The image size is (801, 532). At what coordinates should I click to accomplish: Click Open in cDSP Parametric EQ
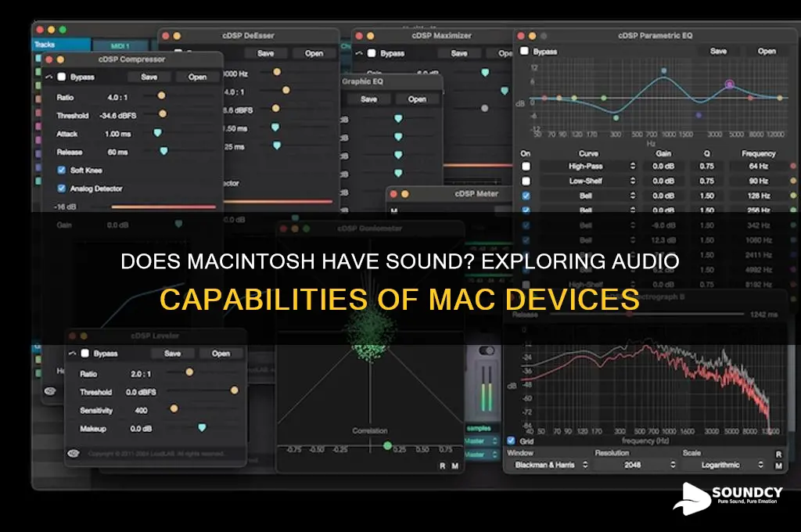click(767, 51)
